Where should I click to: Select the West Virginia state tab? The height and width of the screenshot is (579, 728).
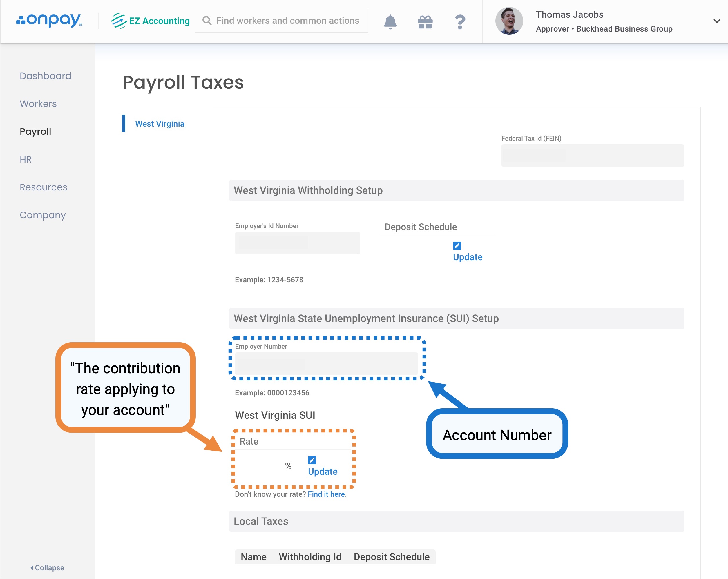[x=159, y=124]
